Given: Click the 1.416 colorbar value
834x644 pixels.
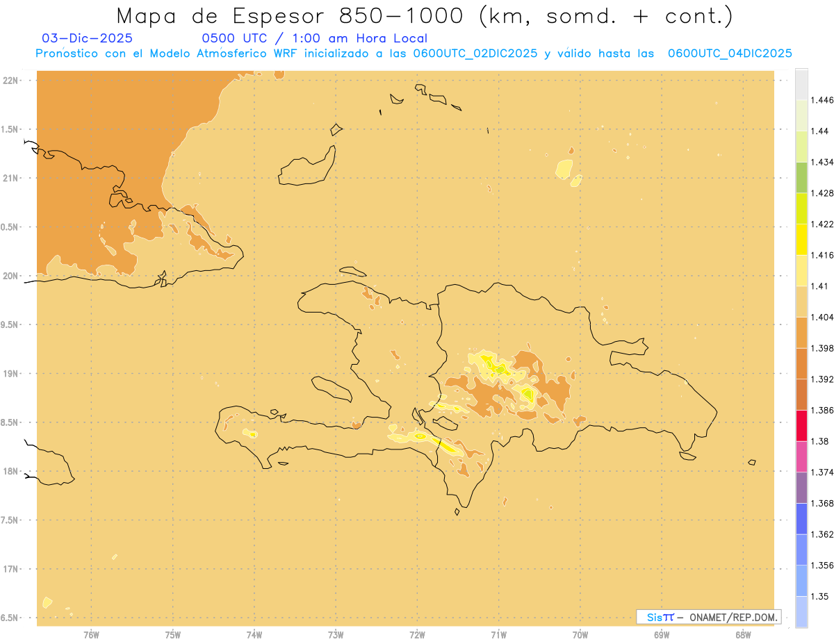Looking at the screenshot, I should tap(822, 255).
